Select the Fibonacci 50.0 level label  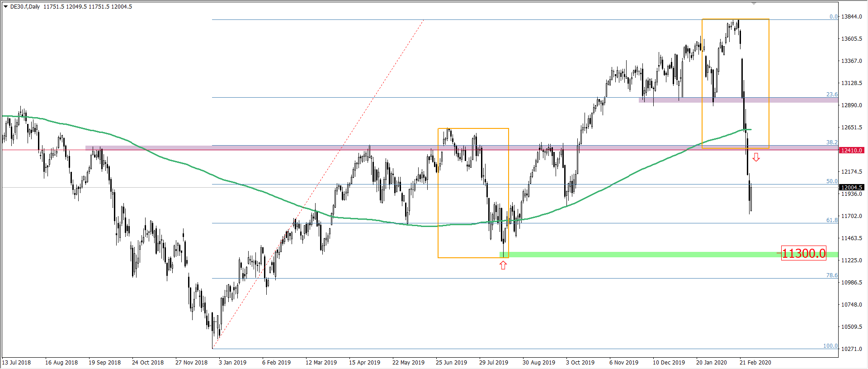[x=832, y=181]
